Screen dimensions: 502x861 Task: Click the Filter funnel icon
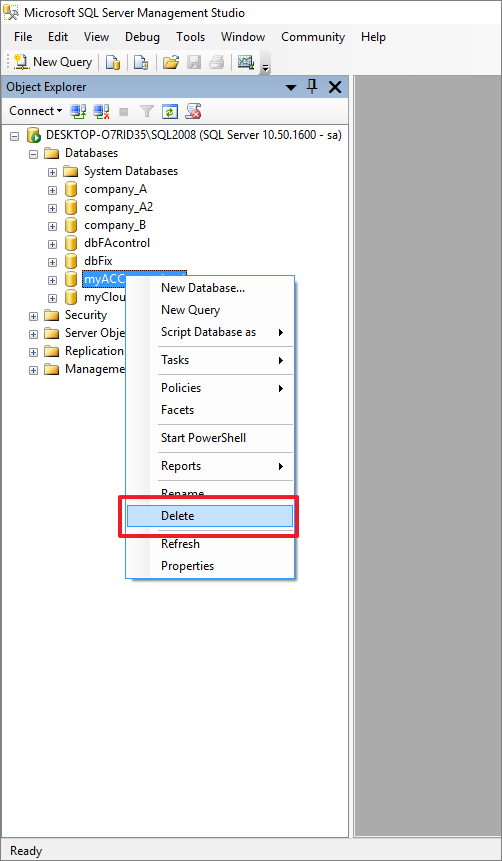(x=146, y=111)
